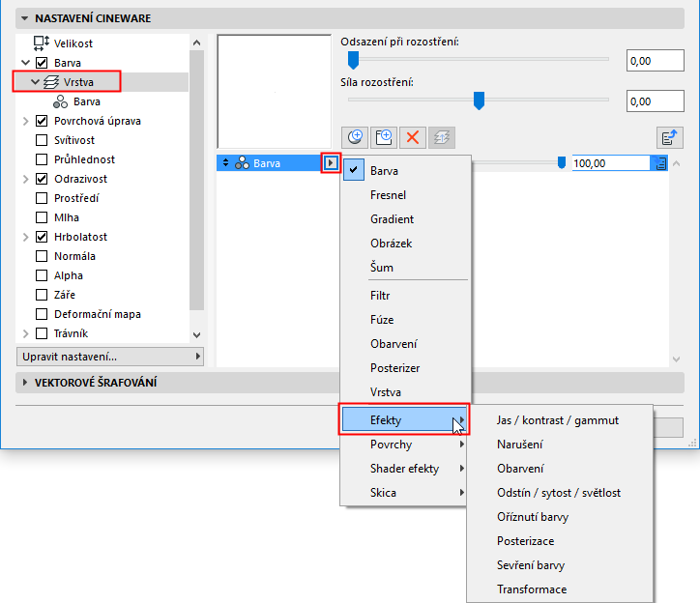Choose Narušení effect
The height and width of the screenshot is (603, 700).
coord(560,445)
